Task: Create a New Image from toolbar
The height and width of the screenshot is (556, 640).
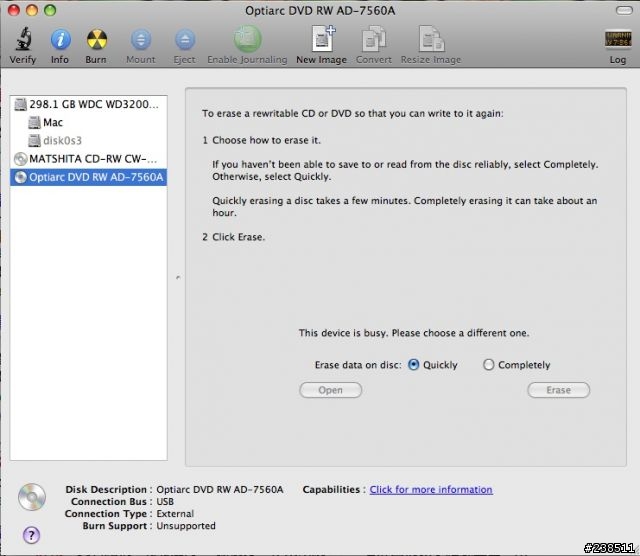Action: point(322,38)
